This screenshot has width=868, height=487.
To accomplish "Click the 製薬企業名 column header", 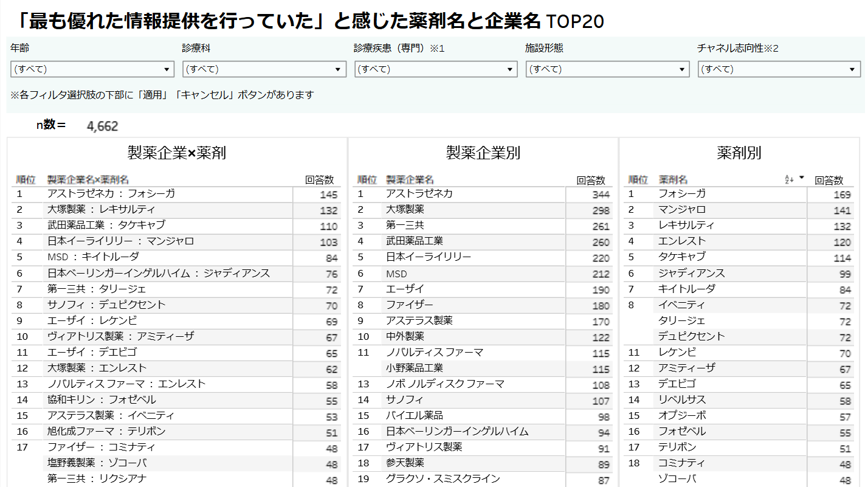I will click(410, 180).
